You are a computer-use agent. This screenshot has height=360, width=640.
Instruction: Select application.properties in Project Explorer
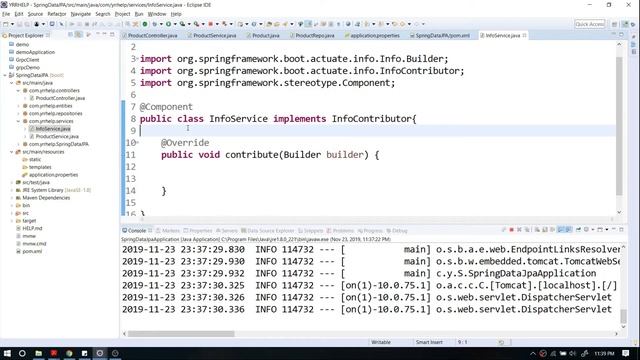[53, 175]
